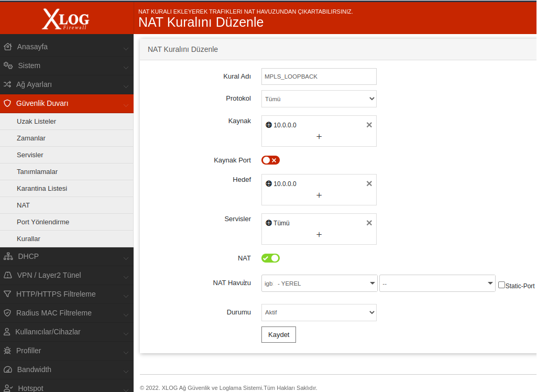This screenshot has height=392, width=537.
Task: Remove 10.0.0.0 from Hedef list
Action: coord(369,183)
